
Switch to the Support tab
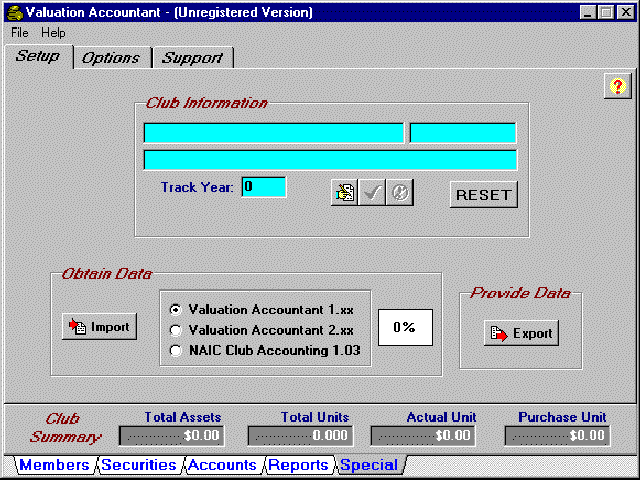coord(192,58)
